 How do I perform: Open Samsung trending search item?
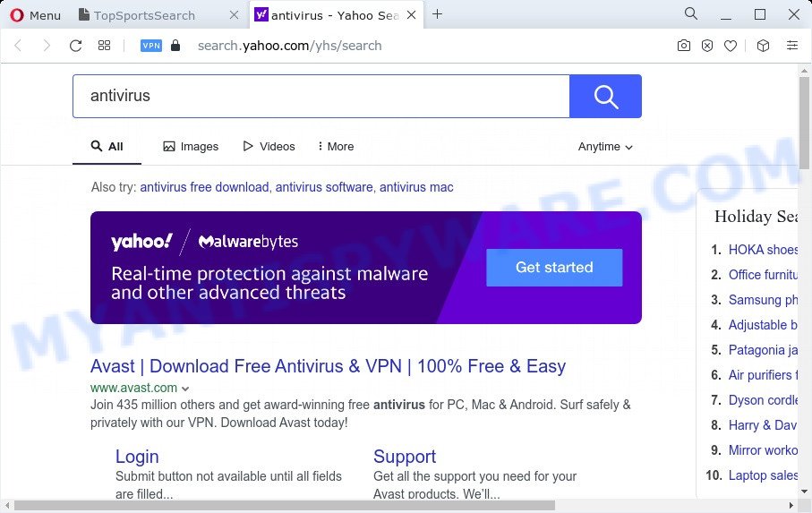(x=763, y=300)
